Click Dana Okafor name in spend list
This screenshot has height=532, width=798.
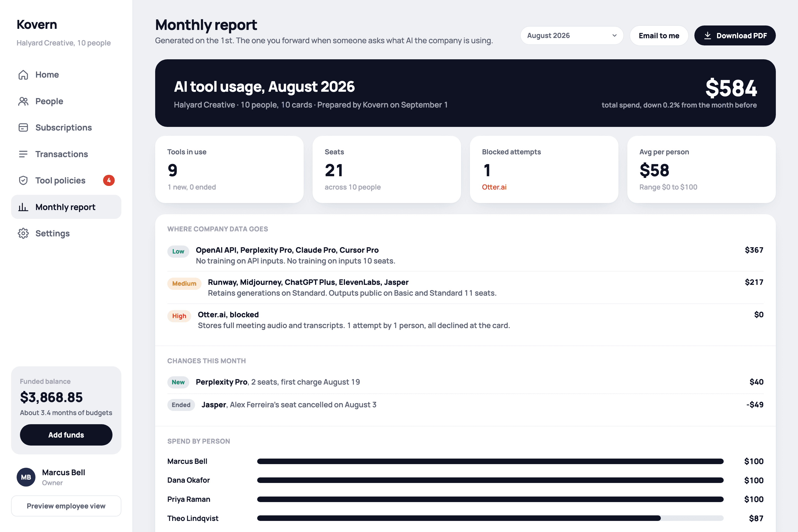tap(189, 480)
